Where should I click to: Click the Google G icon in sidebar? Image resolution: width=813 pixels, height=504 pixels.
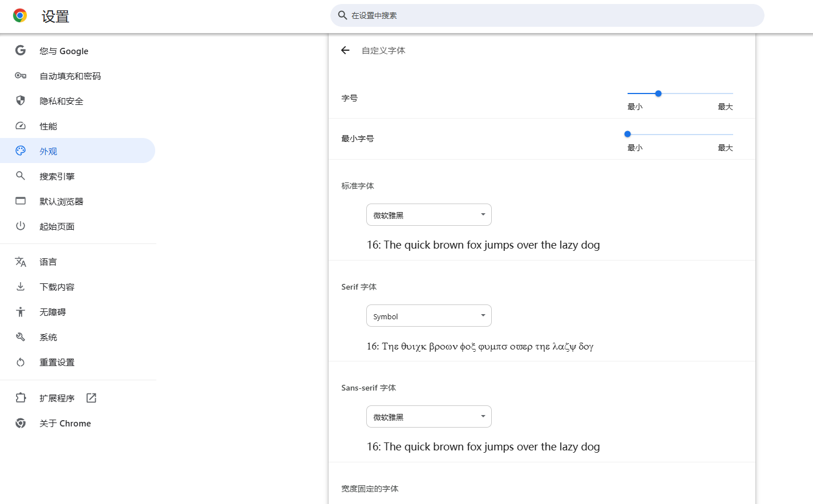coord(21,50)
